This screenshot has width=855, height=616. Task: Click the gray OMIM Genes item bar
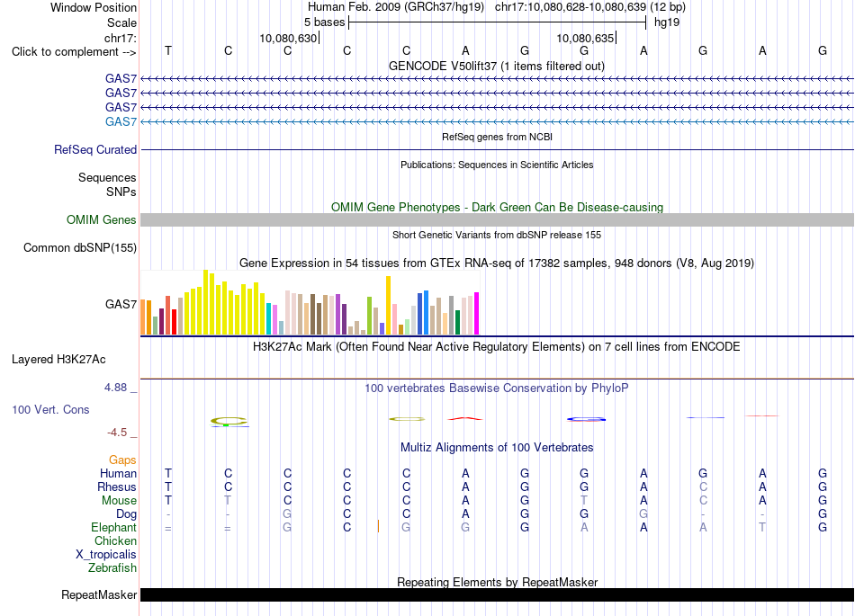[x=497, y=220]
